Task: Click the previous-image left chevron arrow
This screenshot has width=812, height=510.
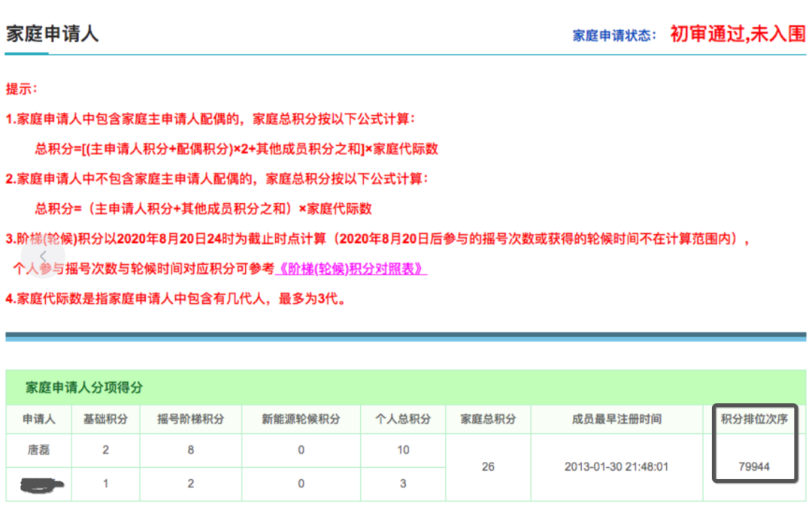Action: 43,256
